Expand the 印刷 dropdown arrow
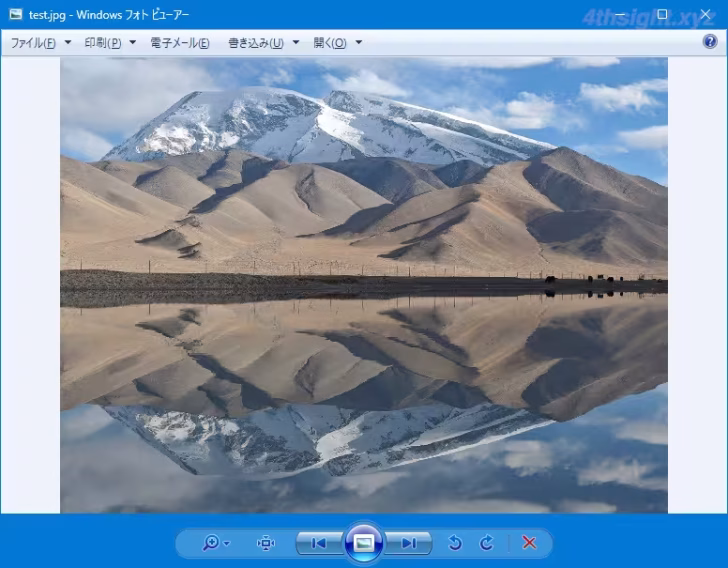Screen dimensions: 728x568 point(133,42)
